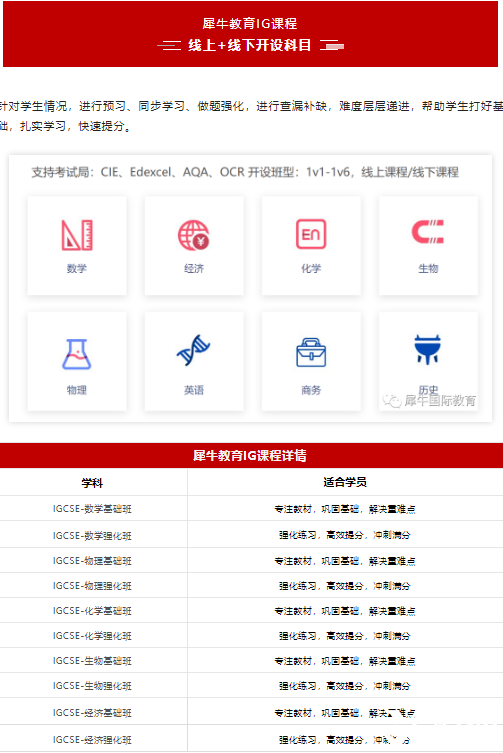This screenshot has height=753, width=503.
Task: Click the flask icon above 物理
Action: pos(77,354)
